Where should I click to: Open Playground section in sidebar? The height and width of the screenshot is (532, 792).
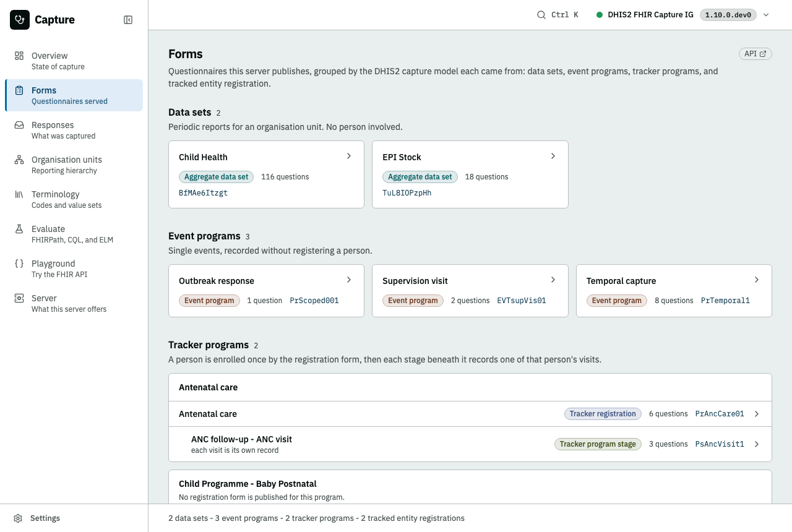(74, 268)
